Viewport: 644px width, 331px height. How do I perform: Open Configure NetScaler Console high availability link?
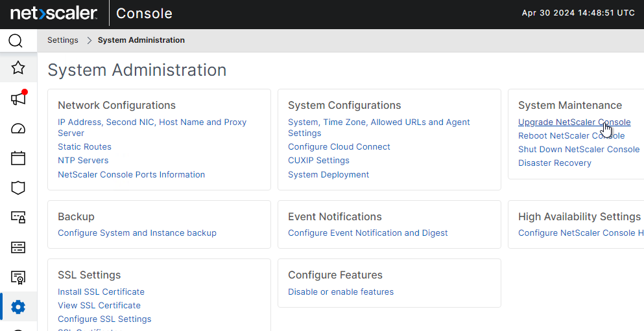pos(580,233)
